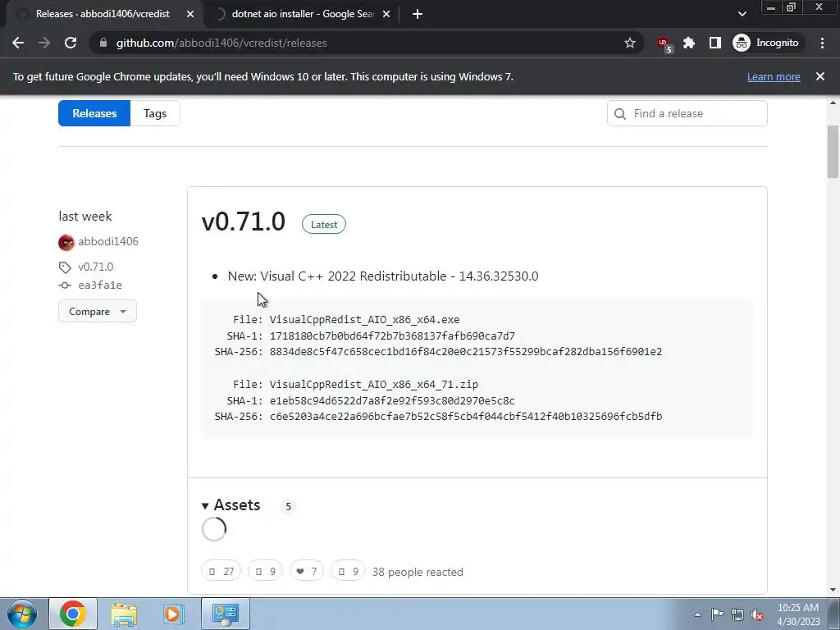The image size is (840, 630).
Task: Toggle the Chrome side panel icon
Action: tap(715, 43)
